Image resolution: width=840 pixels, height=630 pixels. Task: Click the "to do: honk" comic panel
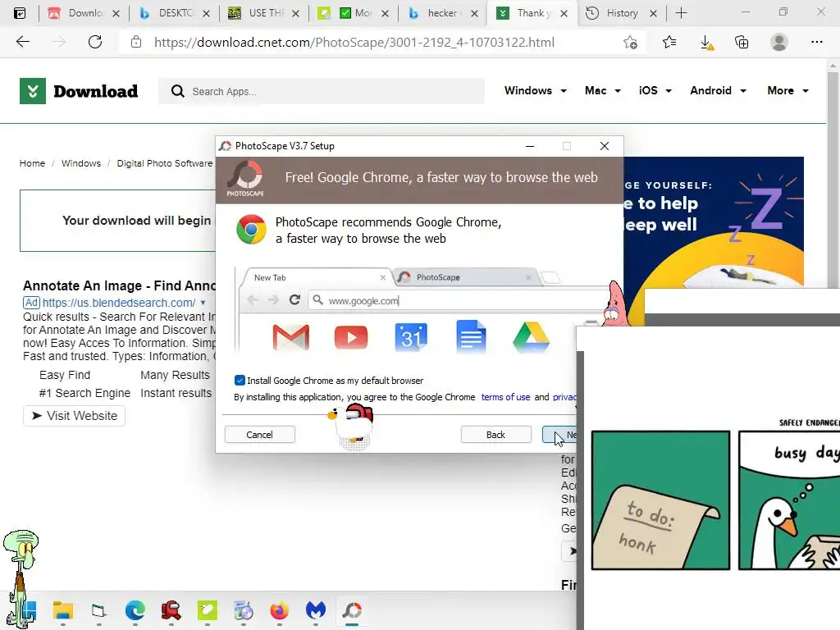[x=660, y=500]
